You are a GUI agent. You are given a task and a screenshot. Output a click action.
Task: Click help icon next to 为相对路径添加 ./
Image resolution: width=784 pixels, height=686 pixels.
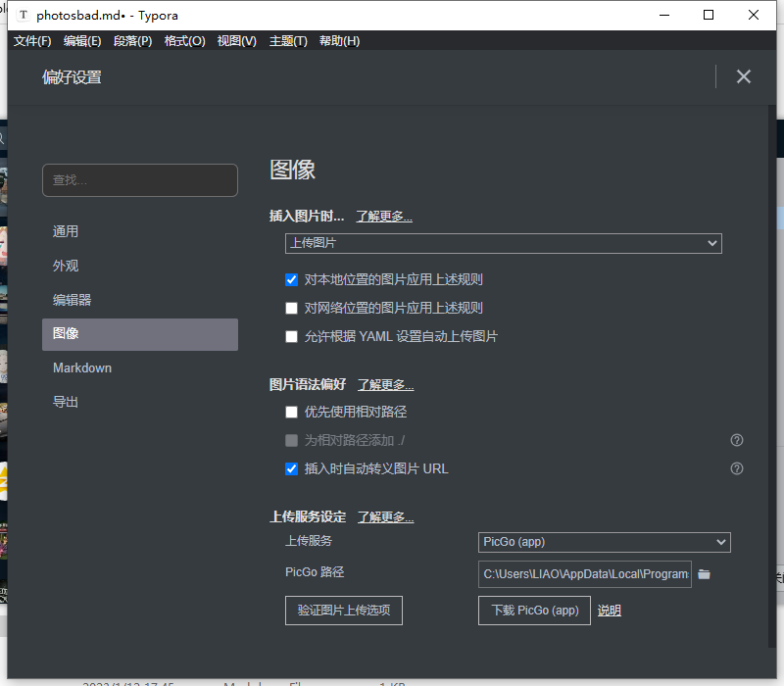click(737, 441)
